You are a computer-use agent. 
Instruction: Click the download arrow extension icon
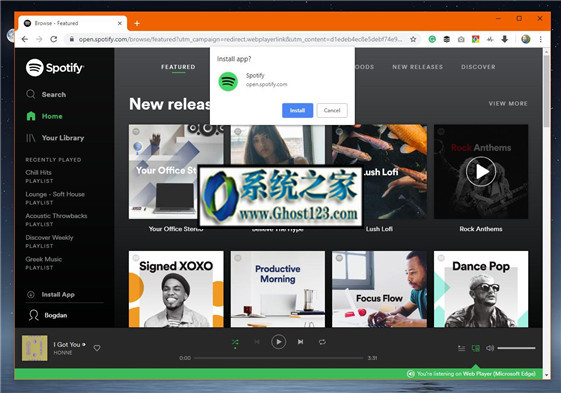[504, 39]
